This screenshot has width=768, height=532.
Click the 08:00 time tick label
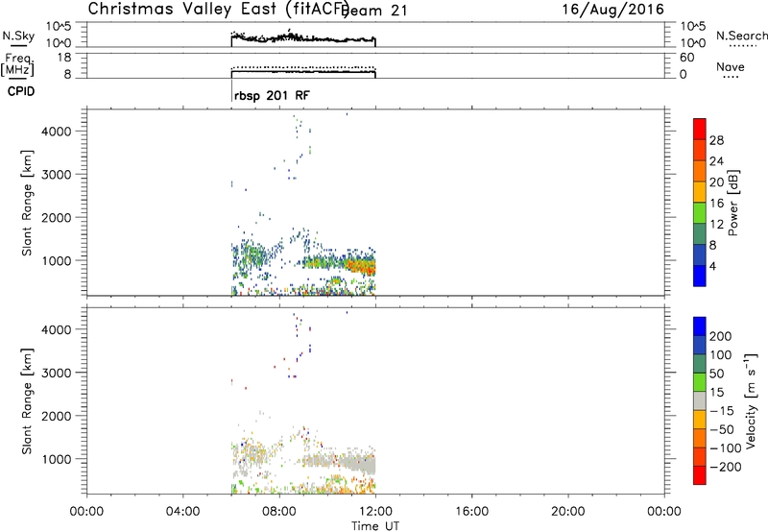click(279, 512)
